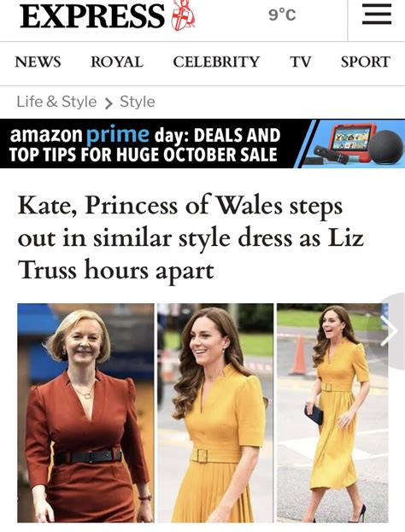This screenshot has width=405, height=532.
Task: Click the next image carousel arrow
Action: pos(389,330)
